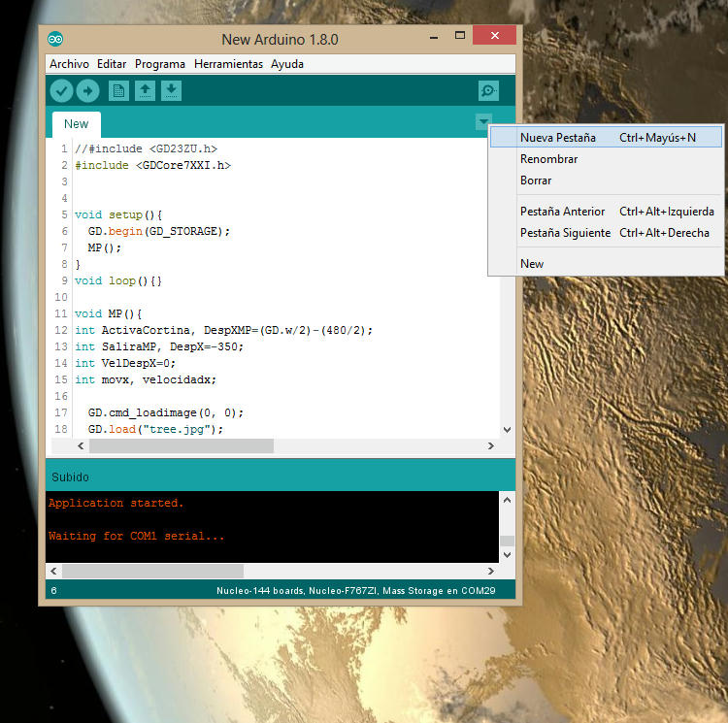This screenshot has width=728, height=723.
Task: Create a new sketch with page icon
Action: pos(118,90)
